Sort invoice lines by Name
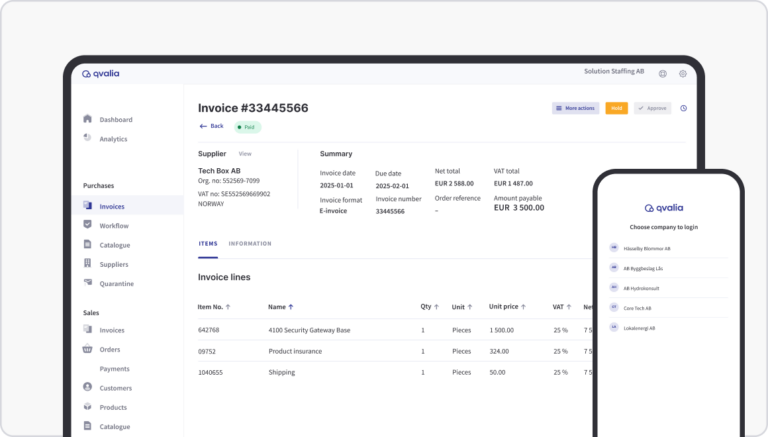The height and width of the screenshot is (437, 768). coord(291,307)
